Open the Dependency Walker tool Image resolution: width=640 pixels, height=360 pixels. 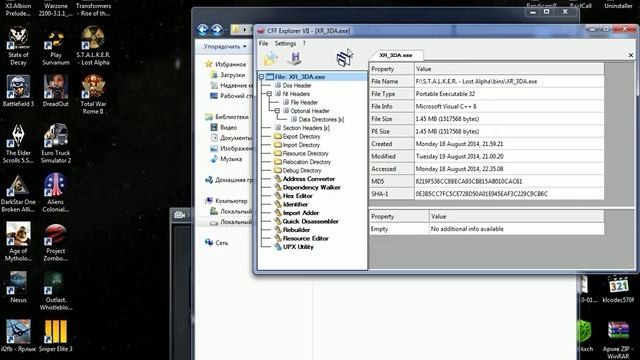coord(311,187)
